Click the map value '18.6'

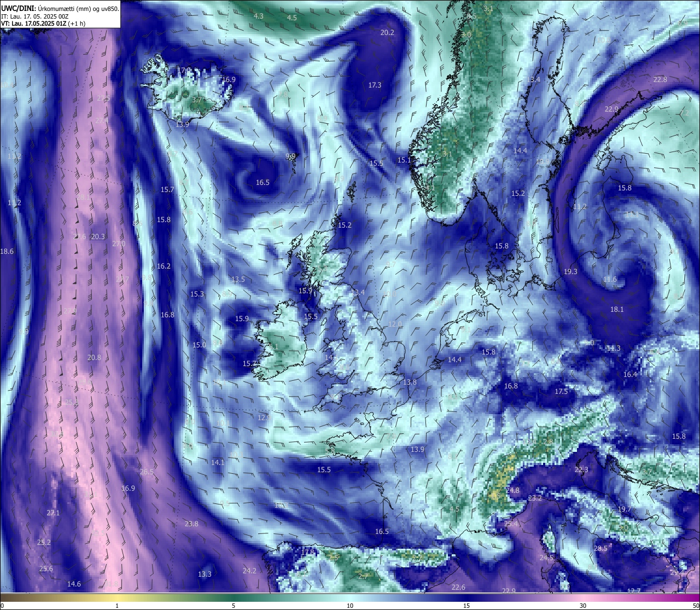[x=7, y=252]
